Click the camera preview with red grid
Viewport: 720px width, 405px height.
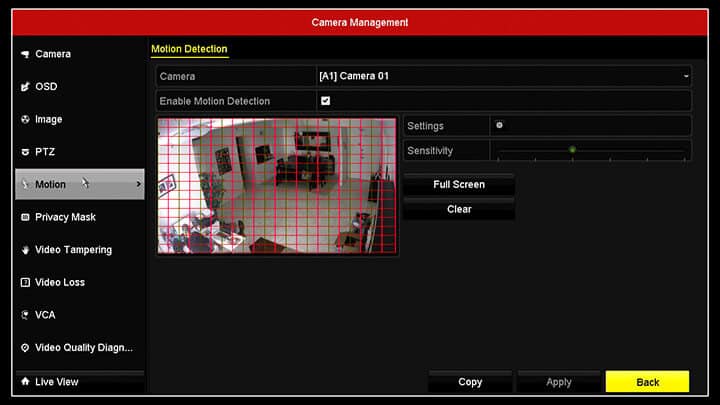(277, 185)
